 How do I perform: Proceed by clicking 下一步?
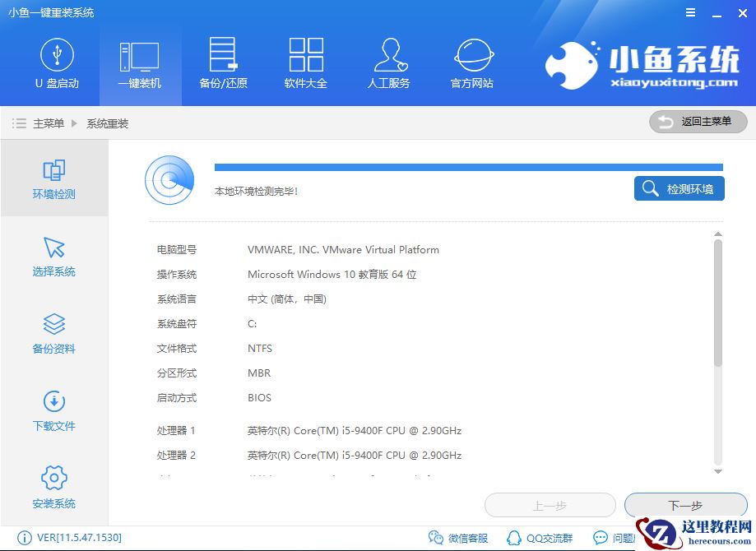[x=685, y=505]
